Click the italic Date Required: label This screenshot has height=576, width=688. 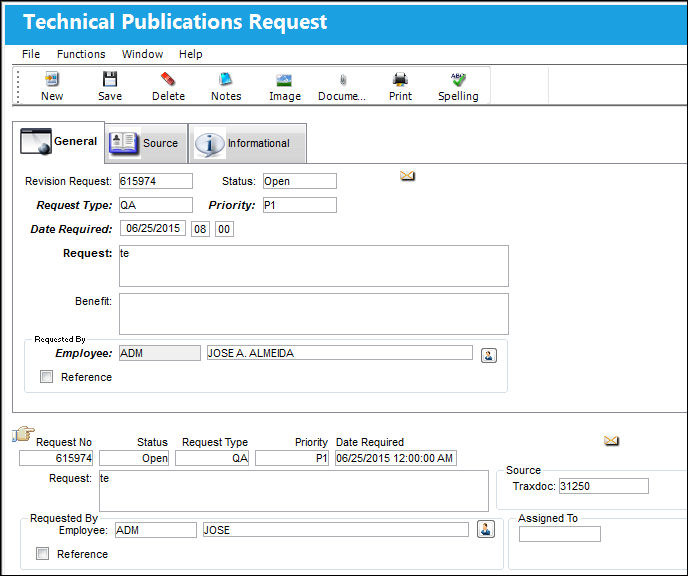[71, 229]
